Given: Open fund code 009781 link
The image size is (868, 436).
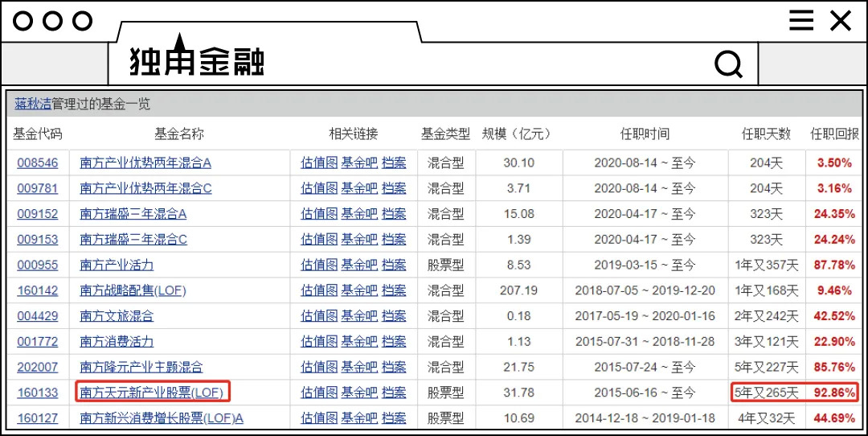Looking at the screenshot, I should (37, 188).
